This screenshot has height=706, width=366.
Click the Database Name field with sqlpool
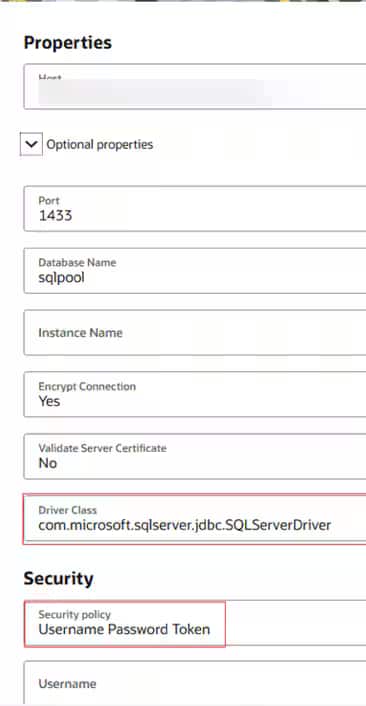tap(194, 271)
